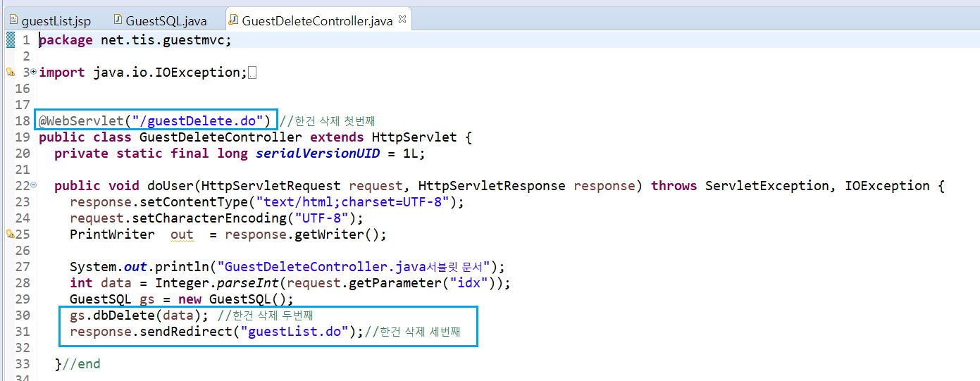
Task: Expand the folded imports on line 3
Action: [x=33, y=71]
